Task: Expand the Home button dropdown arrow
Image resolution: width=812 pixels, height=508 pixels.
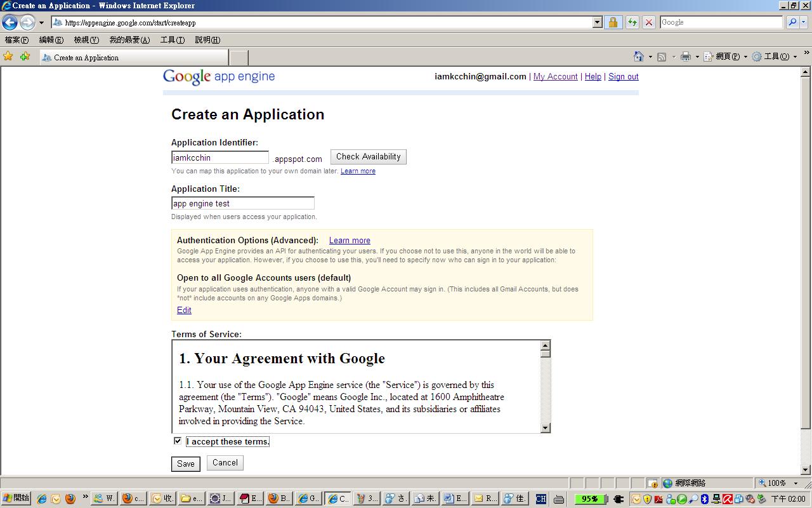Action: coord(650,57)
